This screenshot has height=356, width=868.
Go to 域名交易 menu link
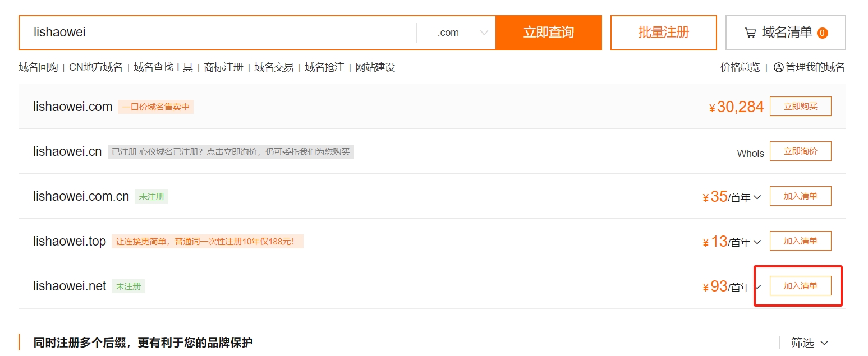point(274,67)
